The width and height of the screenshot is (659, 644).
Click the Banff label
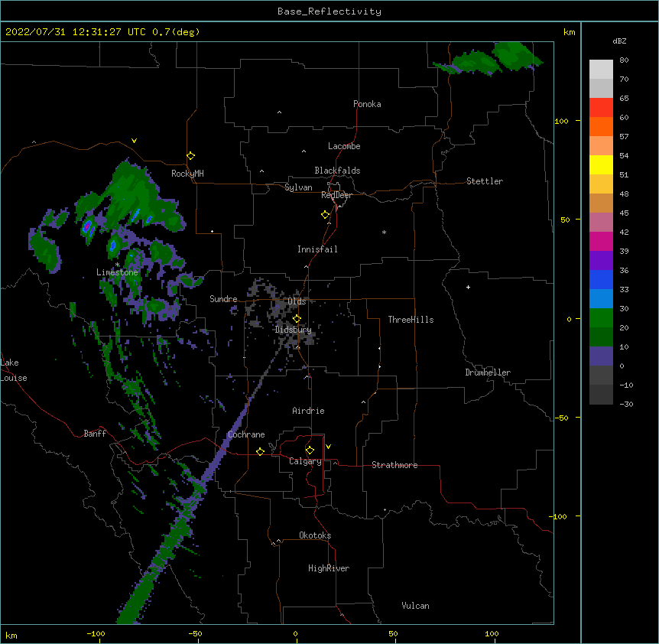pyautogui.click(x=95, y=434)
